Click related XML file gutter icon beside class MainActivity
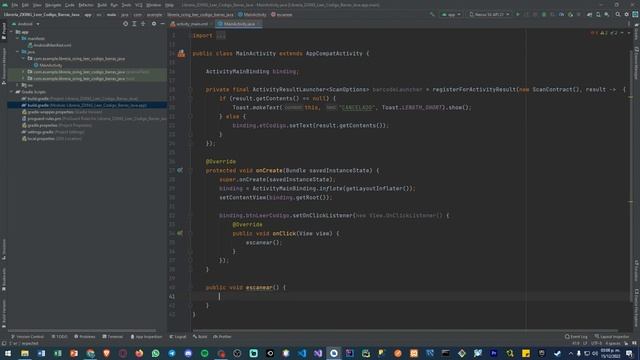The image size is (640, 360). coord(181,53)
